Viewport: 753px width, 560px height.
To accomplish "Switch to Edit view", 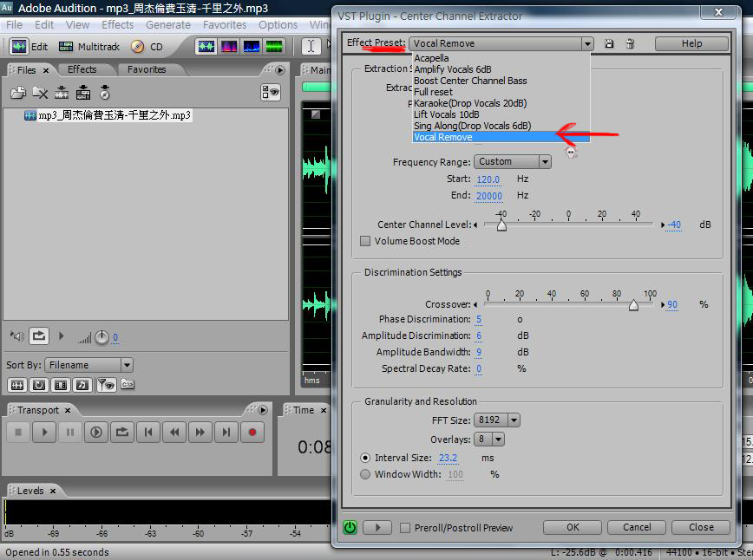I will point(29,47).
